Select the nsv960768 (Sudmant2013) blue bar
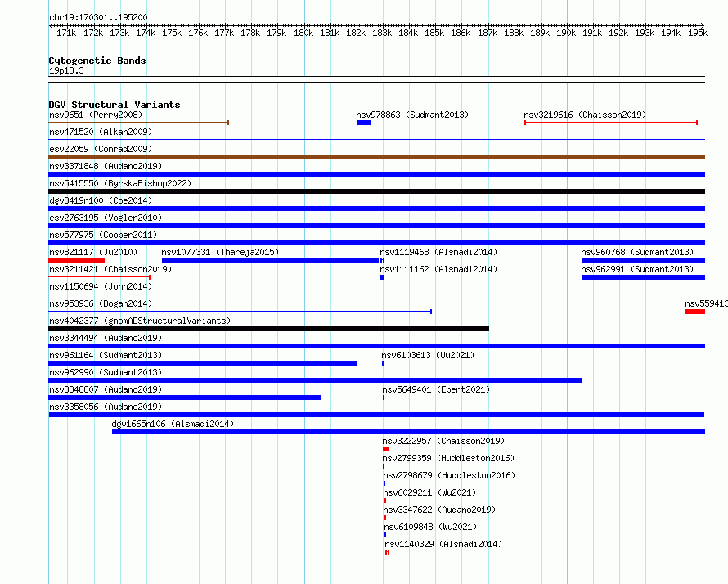The width and height of the screenshot is (728, 584). (643, 260)
